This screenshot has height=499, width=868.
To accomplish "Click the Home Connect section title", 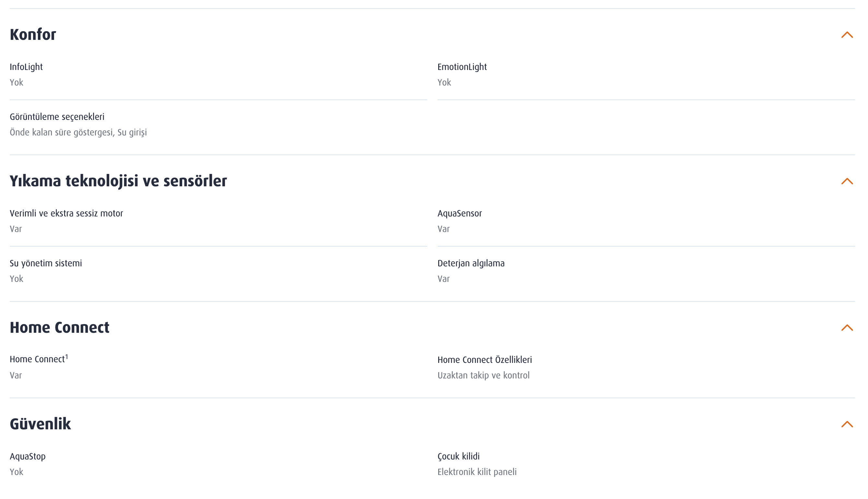I will (x=60, y=328).
